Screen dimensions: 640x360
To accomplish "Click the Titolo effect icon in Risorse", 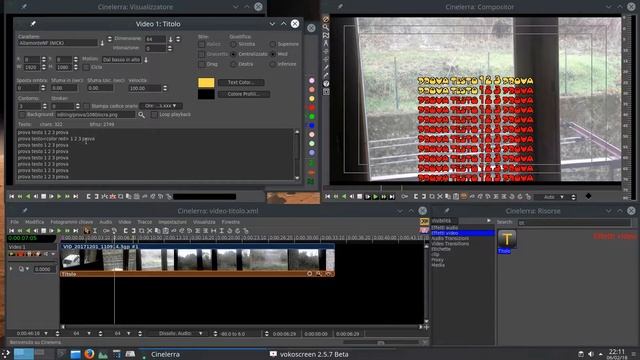I will click(507, 240).
